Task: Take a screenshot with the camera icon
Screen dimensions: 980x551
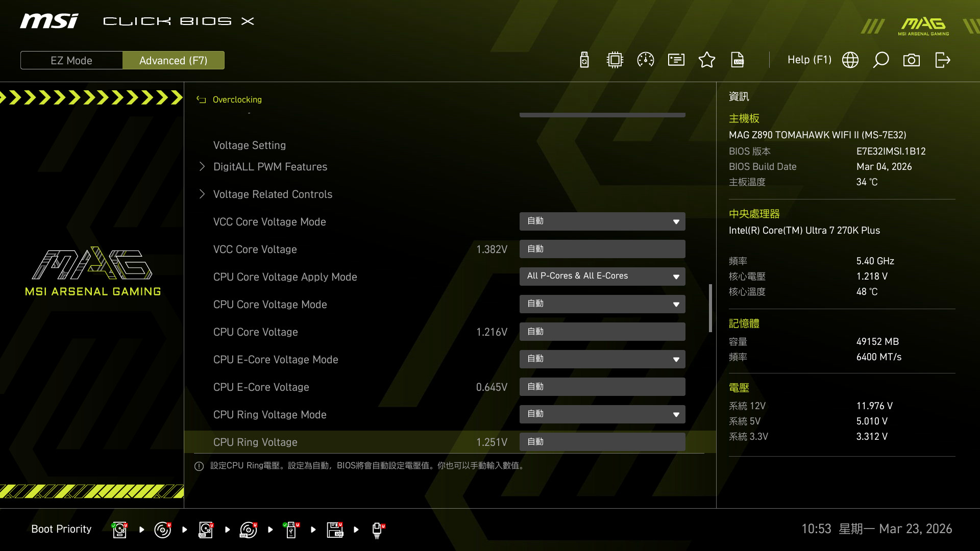Action: pos(912,60)
